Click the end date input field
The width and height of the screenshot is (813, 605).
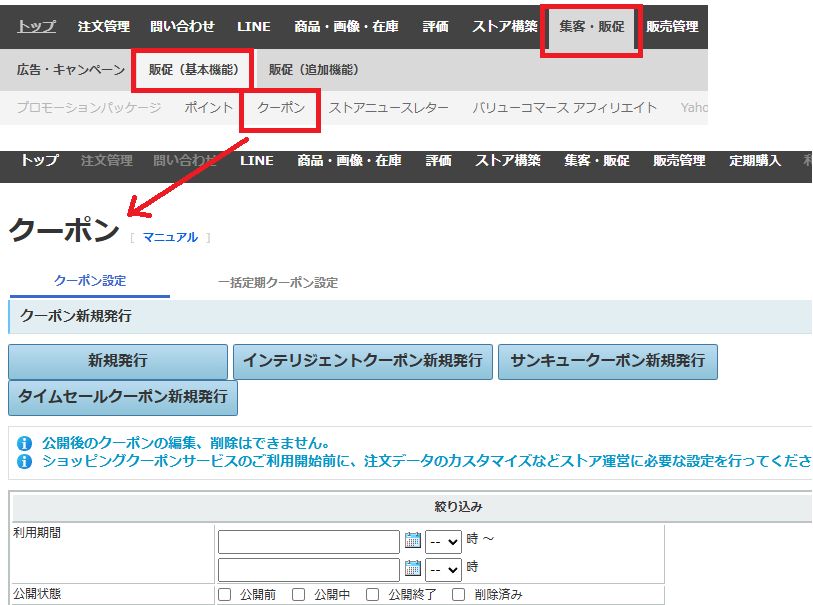[x=308, y=569]
